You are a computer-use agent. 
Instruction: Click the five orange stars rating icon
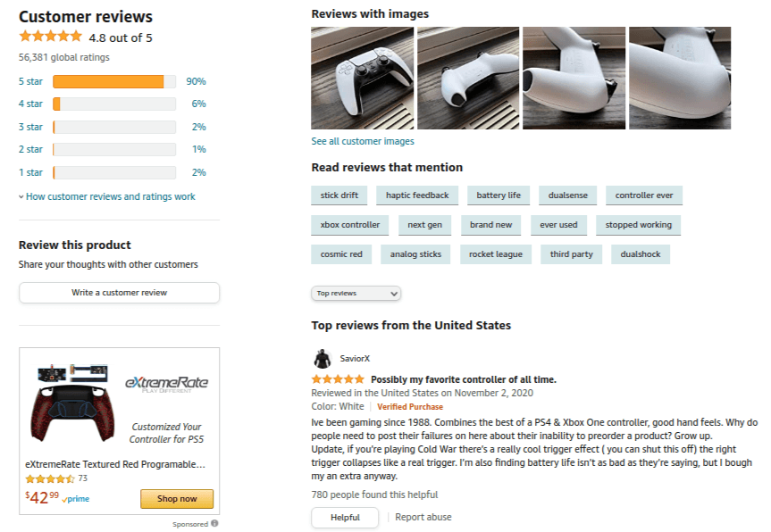[51, 36]
